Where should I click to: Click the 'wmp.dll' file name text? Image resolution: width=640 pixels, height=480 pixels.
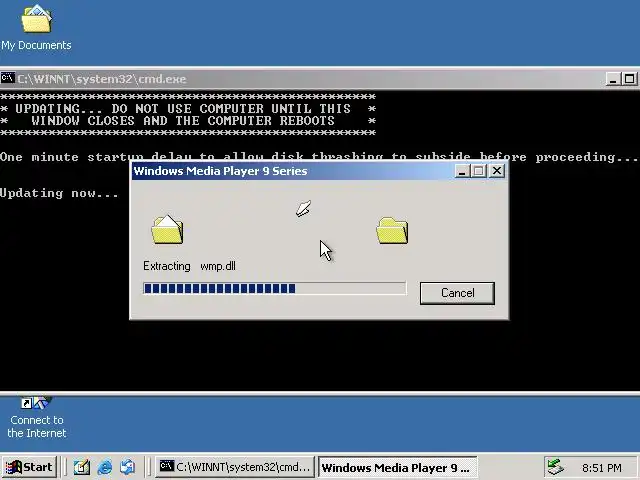(218, 266)
